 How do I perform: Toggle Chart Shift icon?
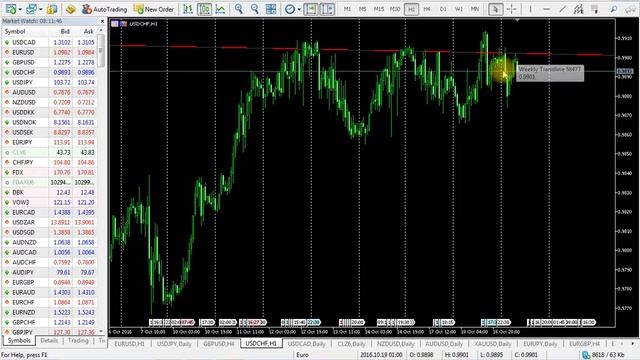coord(328,9)
